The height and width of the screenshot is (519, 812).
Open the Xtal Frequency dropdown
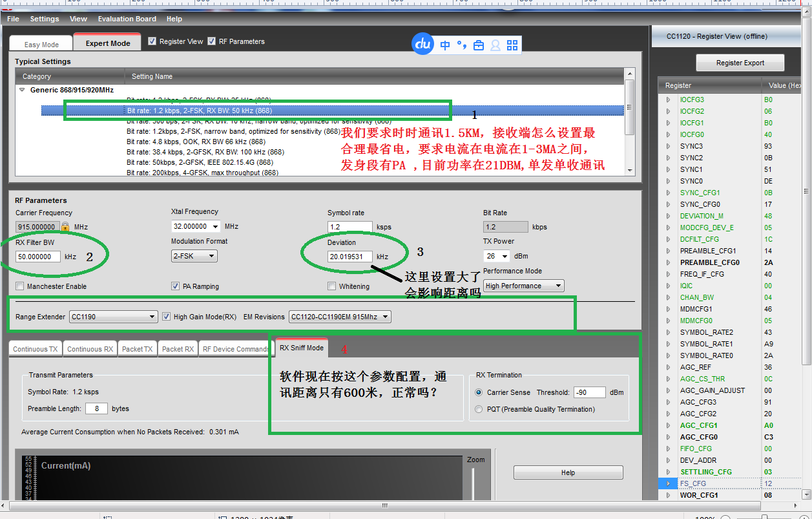pos(216,227)
